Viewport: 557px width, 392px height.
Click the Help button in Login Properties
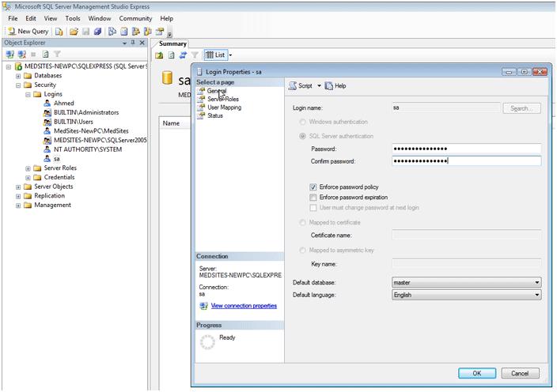(335, 86)
